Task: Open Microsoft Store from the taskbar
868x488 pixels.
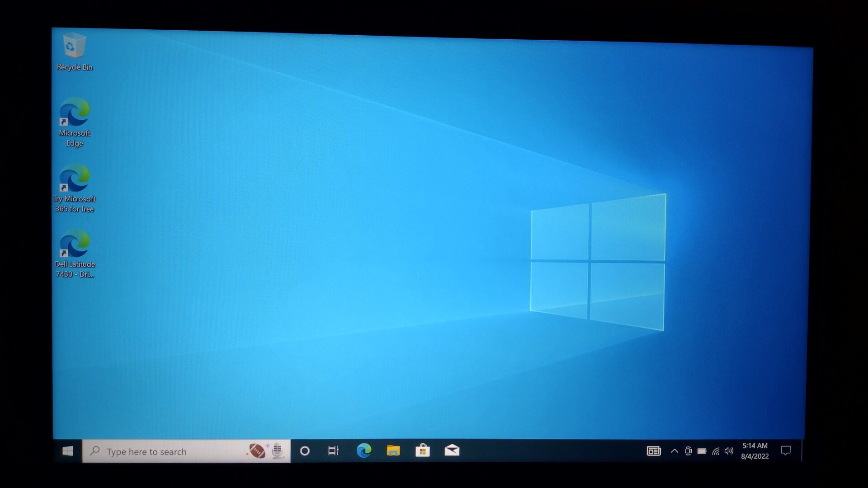Action: (x=423, y=450)
